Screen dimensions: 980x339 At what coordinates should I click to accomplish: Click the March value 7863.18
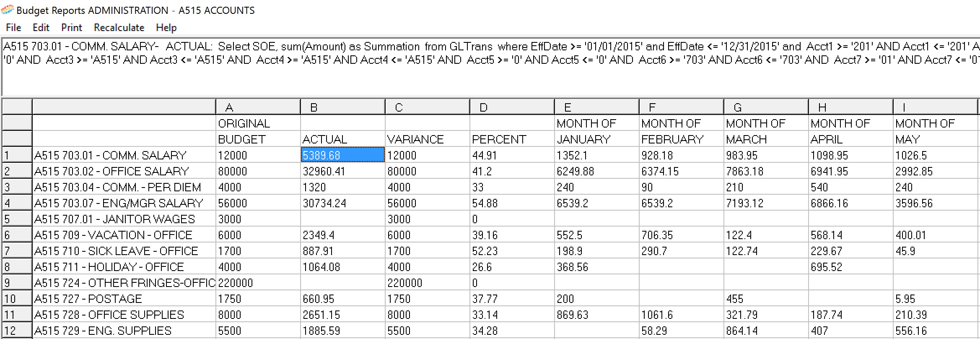[766, 171]
